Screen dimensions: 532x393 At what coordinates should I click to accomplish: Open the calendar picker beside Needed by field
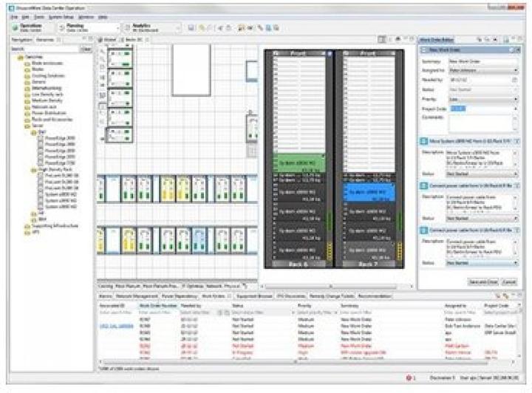point(514,80)
